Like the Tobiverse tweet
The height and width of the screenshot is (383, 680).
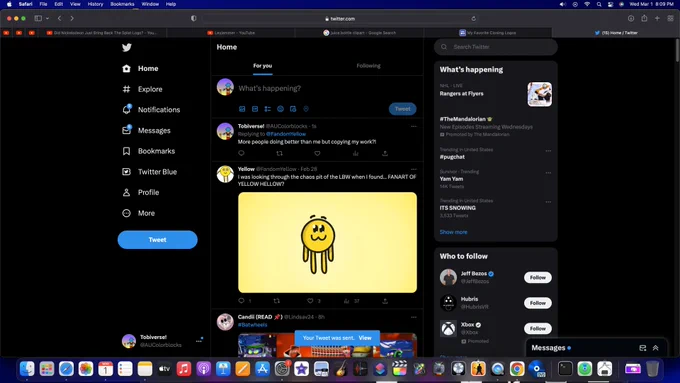pyautogui.click(x=317, y=153)
